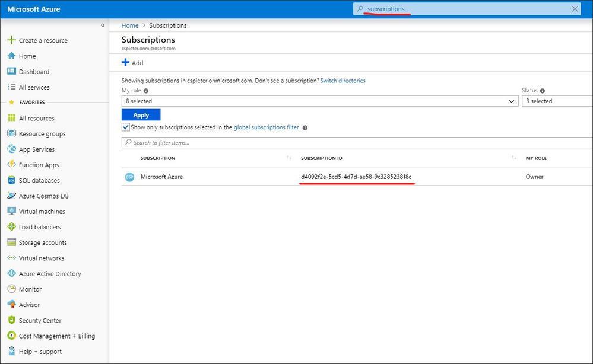Sort by the Subscription column arrows

point(289,158)
